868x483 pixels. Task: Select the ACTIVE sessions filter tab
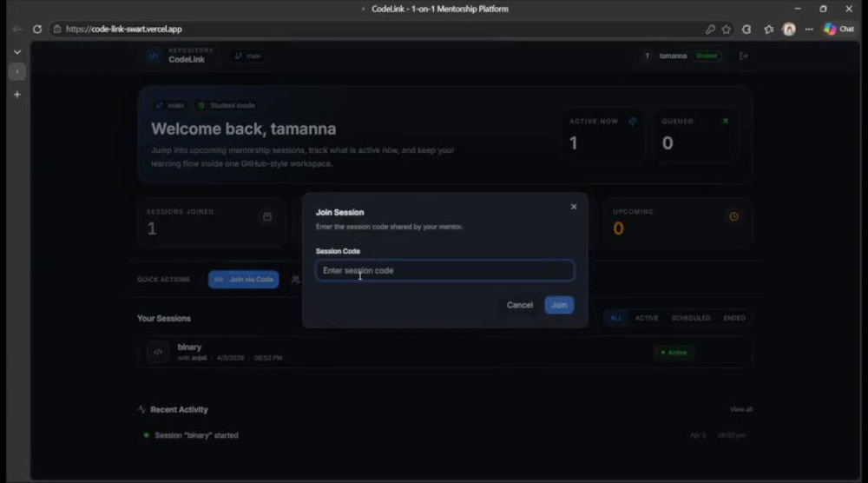(647, 318)
